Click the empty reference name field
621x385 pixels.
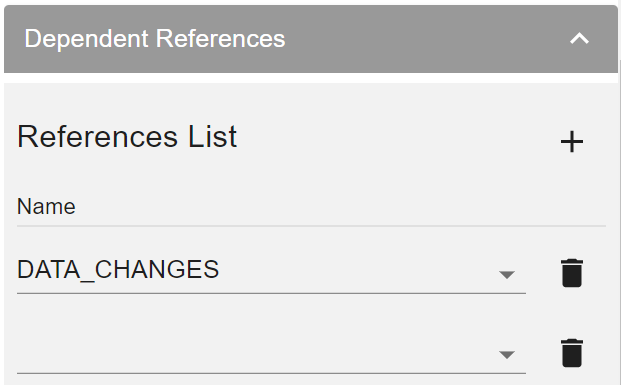(x=271, y=351)
